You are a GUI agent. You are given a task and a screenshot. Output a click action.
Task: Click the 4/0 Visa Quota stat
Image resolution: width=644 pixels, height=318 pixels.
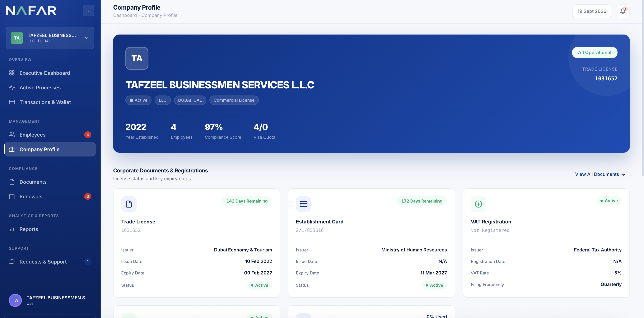[264, 131]
